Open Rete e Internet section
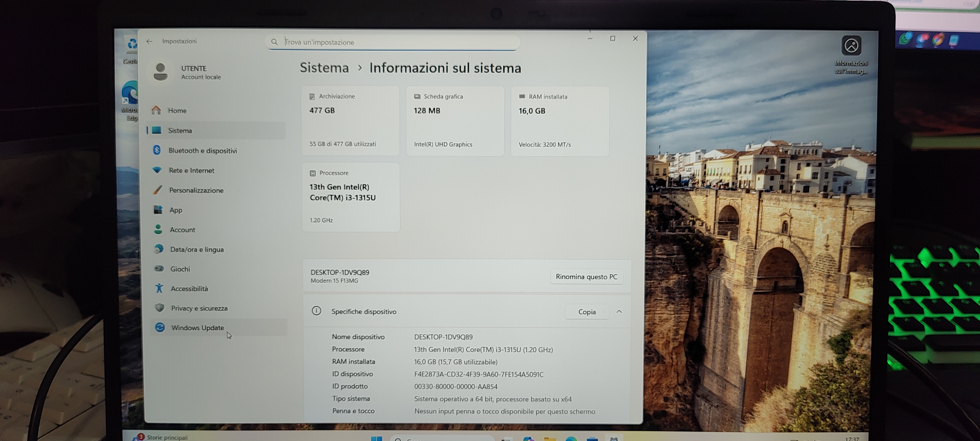Image resolution: width=980 pixels, height=441 pixels. 191,170
